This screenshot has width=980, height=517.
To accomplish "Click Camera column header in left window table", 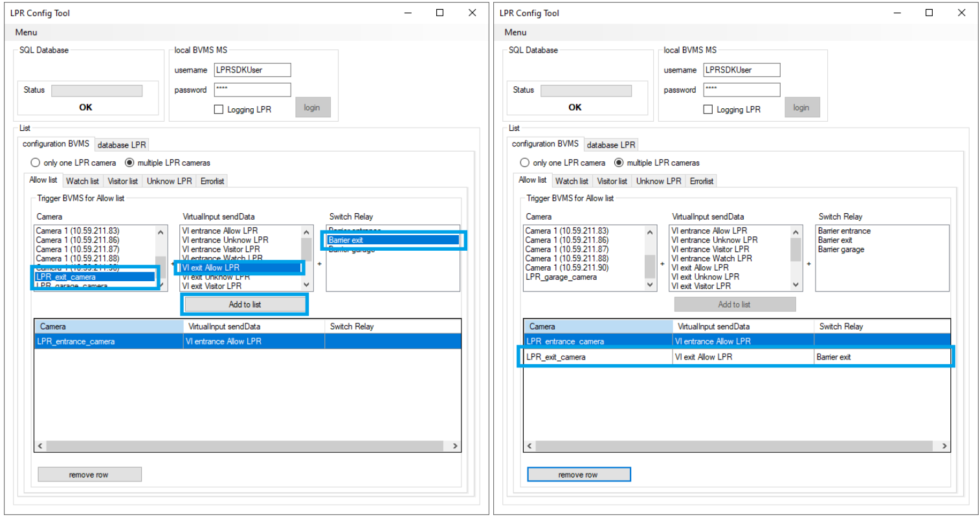I will (x=108, y=327).
